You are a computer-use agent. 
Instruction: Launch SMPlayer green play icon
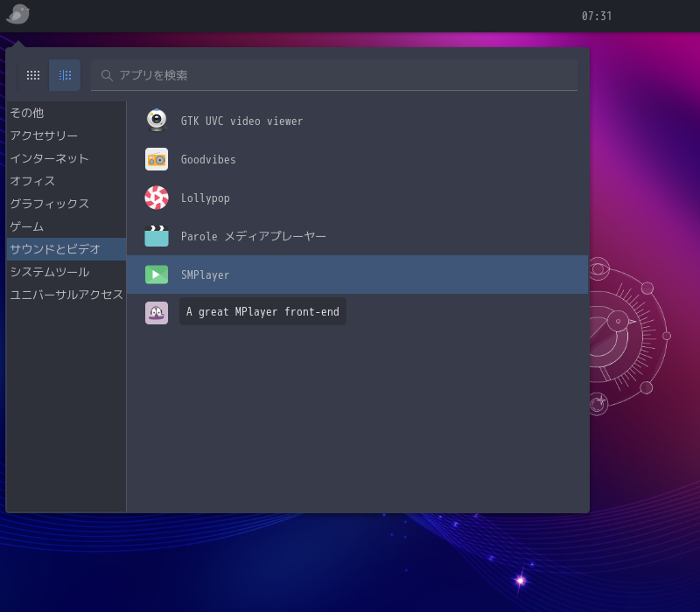157,275
